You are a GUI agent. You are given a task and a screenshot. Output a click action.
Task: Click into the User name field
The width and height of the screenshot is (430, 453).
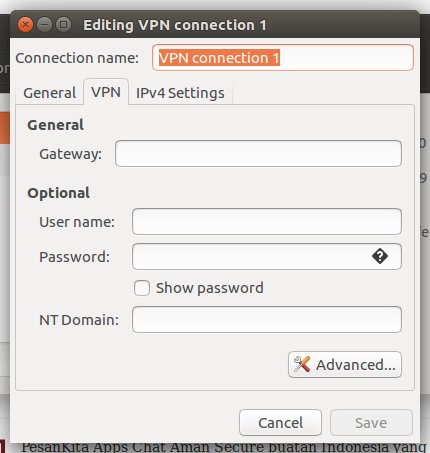(x=267, y=222)
